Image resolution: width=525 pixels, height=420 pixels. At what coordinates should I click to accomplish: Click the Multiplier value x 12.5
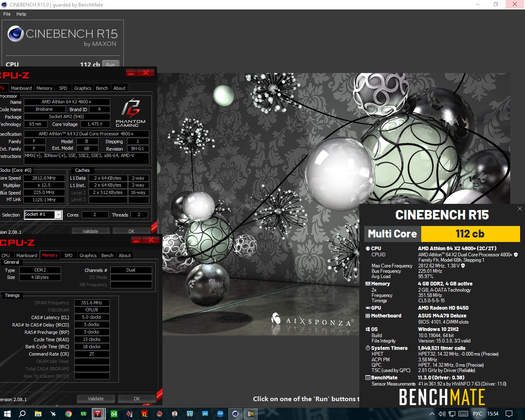click(x=44, y=185)
